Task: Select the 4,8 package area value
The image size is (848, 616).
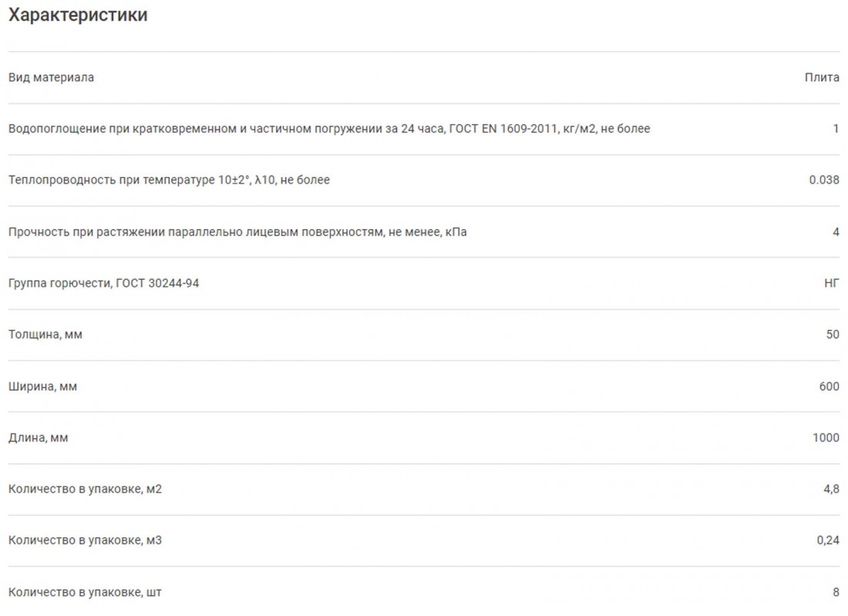Action: [831, 489]
